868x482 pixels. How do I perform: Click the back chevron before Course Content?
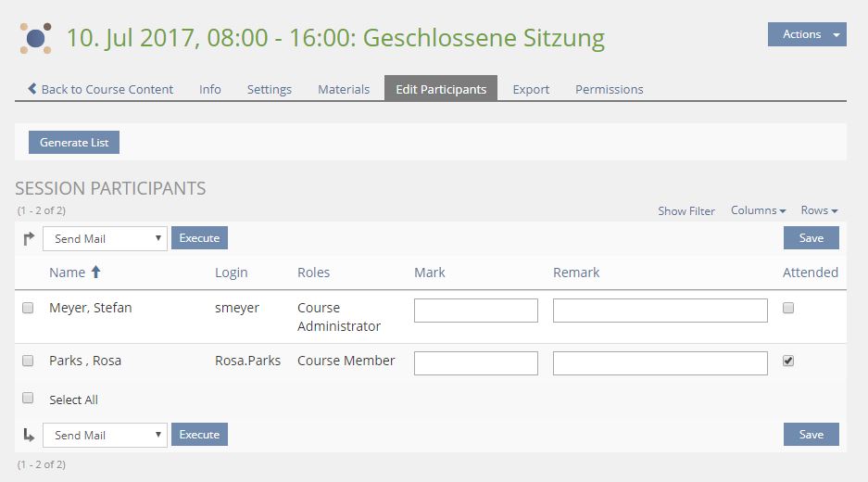pos(32,89)
